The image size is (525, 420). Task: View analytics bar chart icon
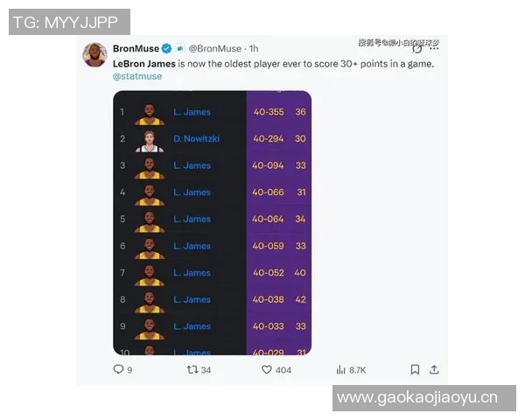click(340, 370)
